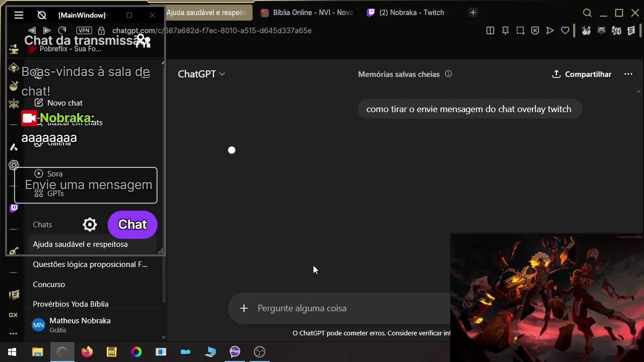644x362 pixels.
Task: Open ChatGPT panel in the Opera sidebar
Action: pos(14,165)
